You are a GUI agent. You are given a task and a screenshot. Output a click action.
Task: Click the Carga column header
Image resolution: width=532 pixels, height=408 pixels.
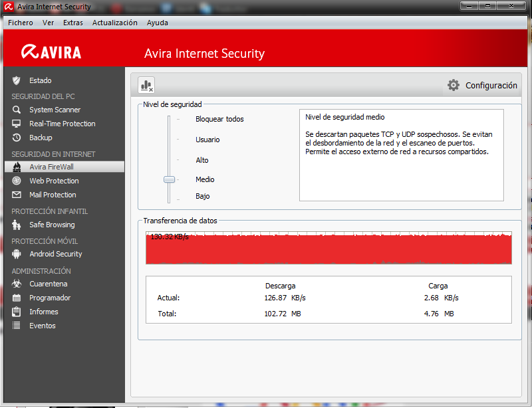438,286
